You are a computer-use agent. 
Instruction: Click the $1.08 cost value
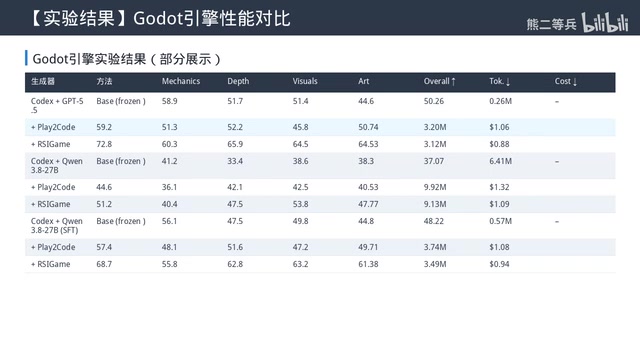[x=499, y=247]
